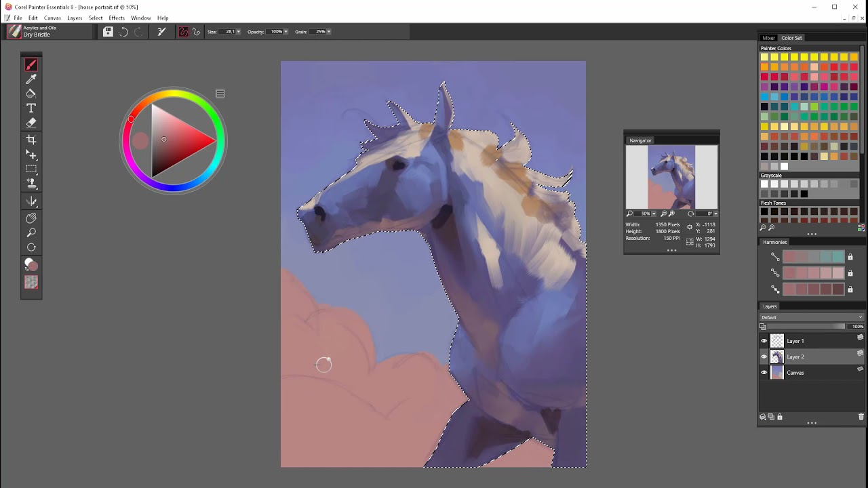Open the Layers menu
The image size is (868, 488).
click(75, 18)
